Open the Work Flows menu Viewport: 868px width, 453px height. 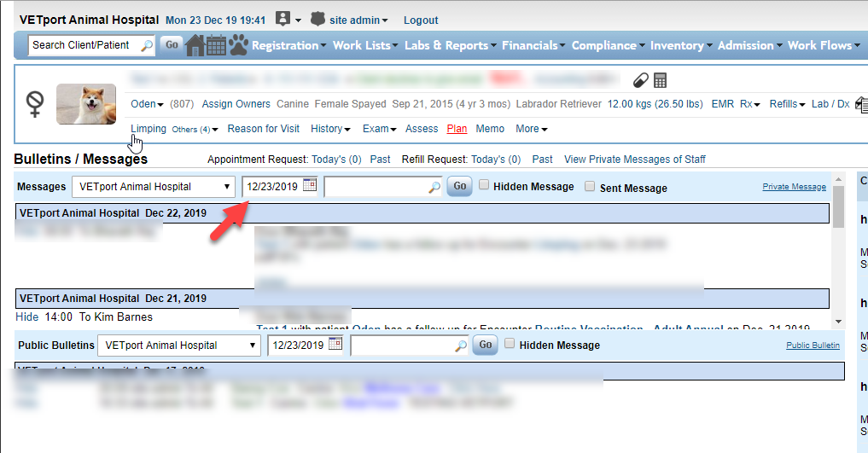(x=824, y=45)
